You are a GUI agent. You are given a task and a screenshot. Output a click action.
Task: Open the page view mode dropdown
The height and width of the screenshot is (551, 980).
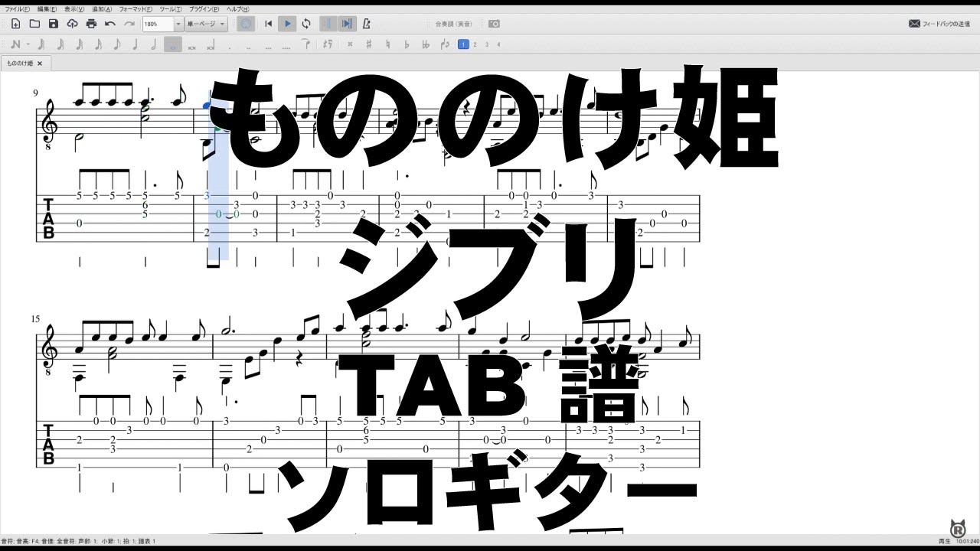coord(206,24)
